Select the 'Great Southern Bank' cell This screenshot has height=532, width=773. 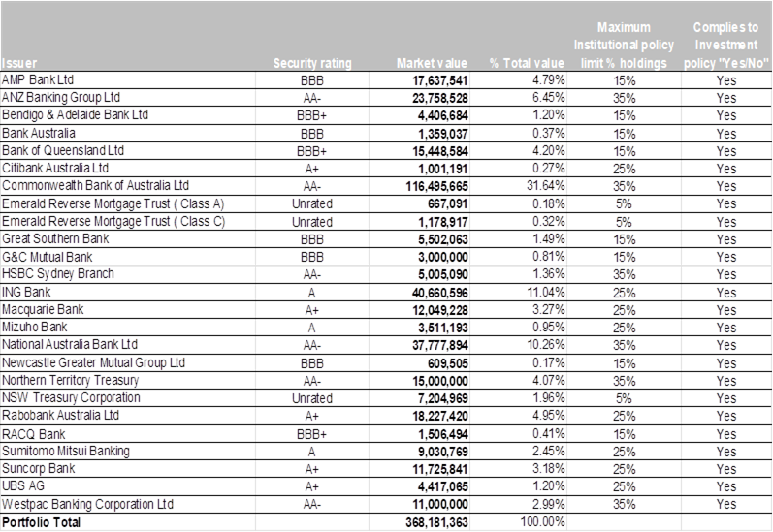tap(55, 239)
